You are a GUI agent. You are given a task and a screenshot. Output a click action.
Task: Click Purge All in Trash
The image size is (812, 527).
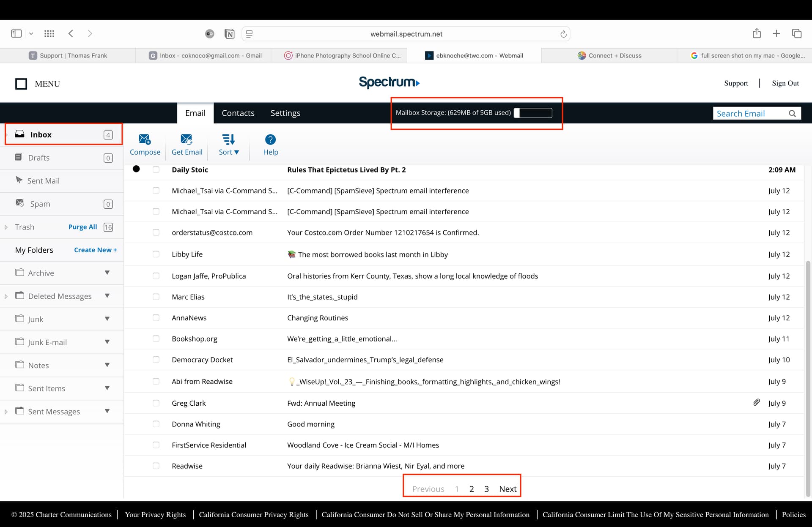click(x=83, y=227)
